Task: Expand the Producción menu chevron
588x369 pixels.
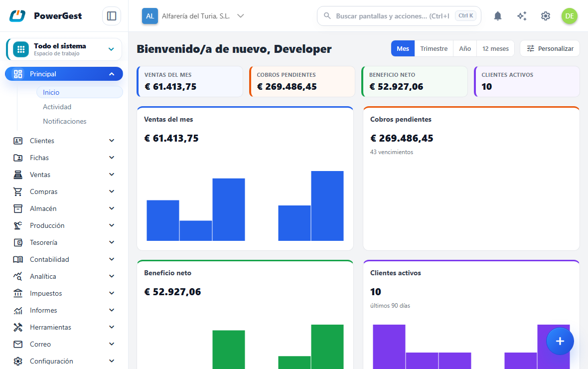Action: tap(112, 225)
